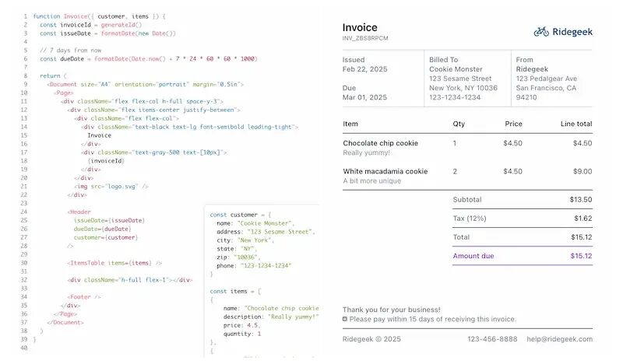Click 'const items' declaration in data panel
This screenshot has width=623, height=364.
(236, 292)
